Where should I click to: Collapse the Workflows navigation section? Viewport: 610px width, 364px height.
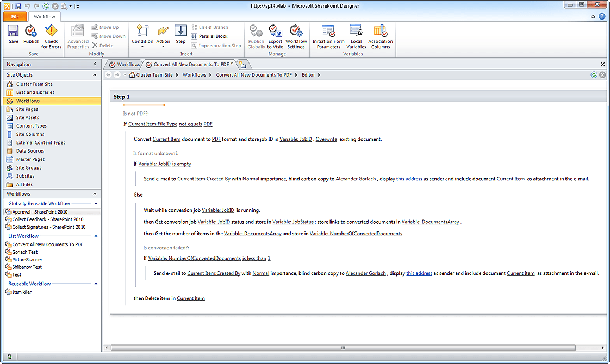[x=95, y=193]
